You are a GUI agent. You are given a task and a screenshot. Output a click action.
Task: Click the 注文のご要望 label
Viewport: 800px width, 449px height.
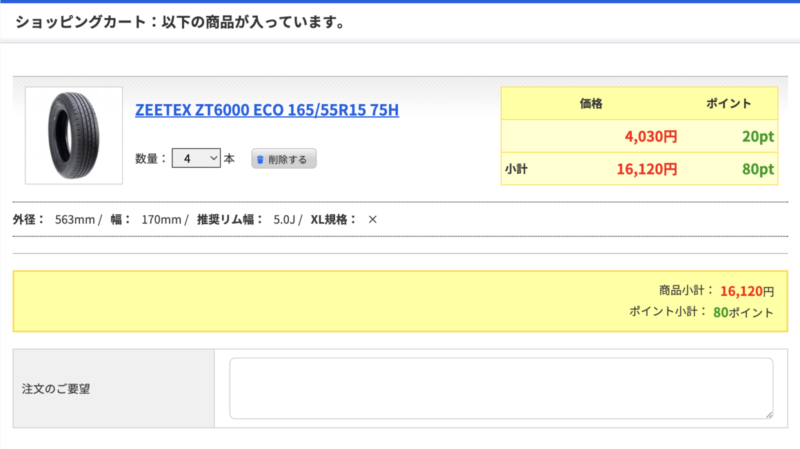(x=56, y=389)
